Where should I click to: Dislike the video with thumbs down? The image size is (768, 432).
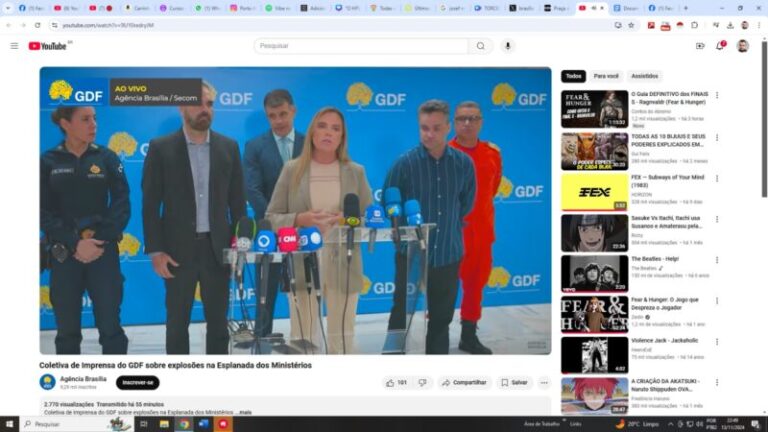tap(422, 382)
